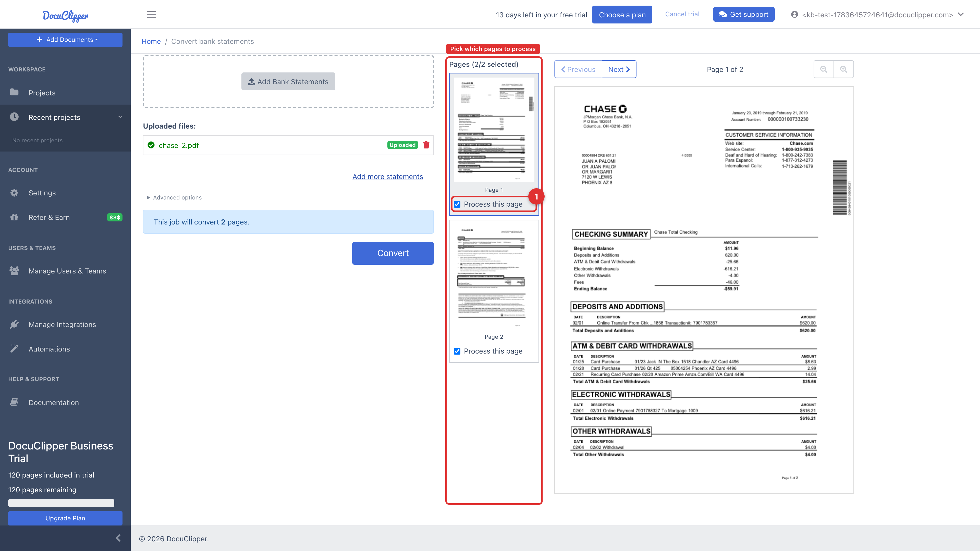Click the $$$ badge on Refer & Earn
The height and width of the screenshot is (551, 980).
[115, 218]
